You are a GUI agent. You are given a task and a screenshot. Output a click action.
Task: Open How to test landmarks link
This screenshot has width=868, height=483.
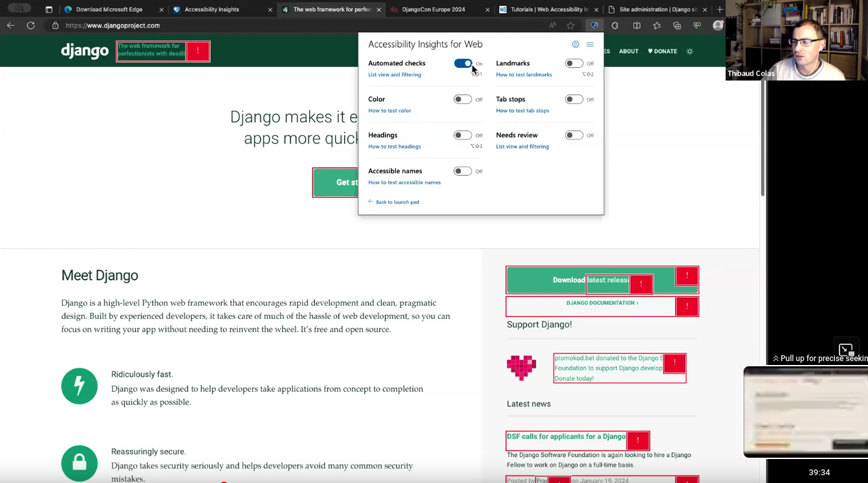(524, 75)
